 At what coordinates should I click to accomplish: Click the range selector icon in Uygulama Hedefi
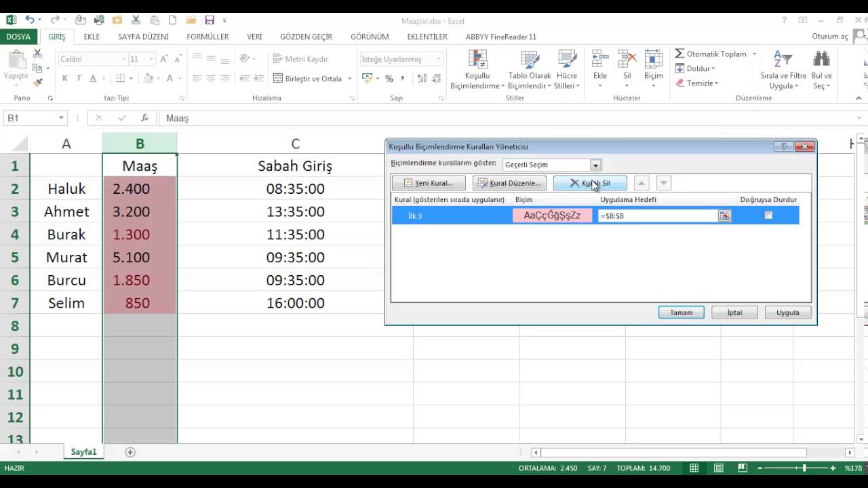[724, 216]
